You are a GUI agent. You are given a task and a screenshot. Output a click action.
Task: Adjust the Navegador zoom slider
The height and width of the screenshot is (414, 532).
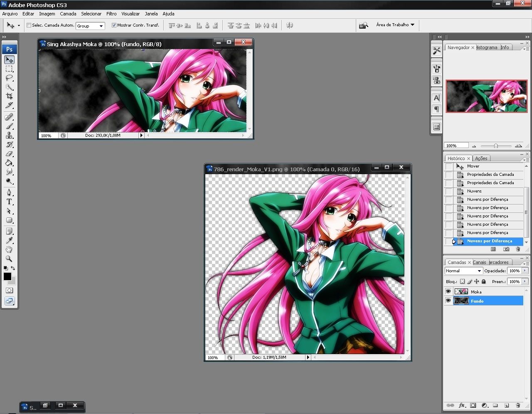pyautogui.click(x=496, y=146)
